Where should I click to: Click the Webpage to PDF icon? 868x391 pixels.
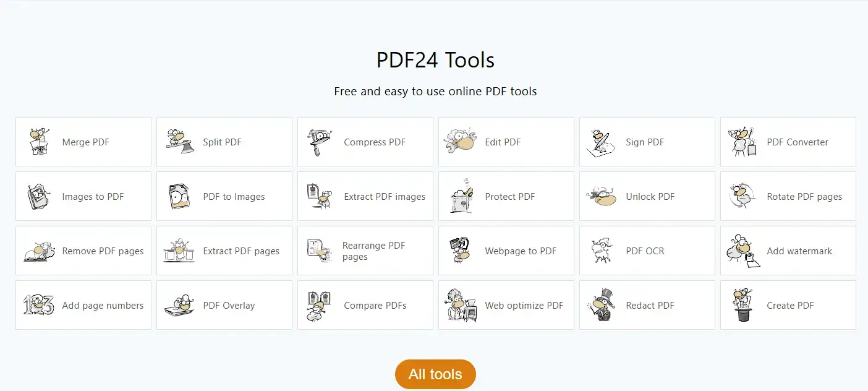tap(461, 251)
